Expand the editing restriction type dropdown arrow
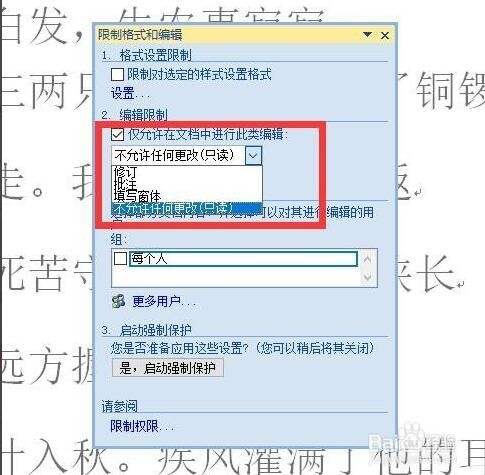This screenshot has width=485, height=475. tap(253, 155)
